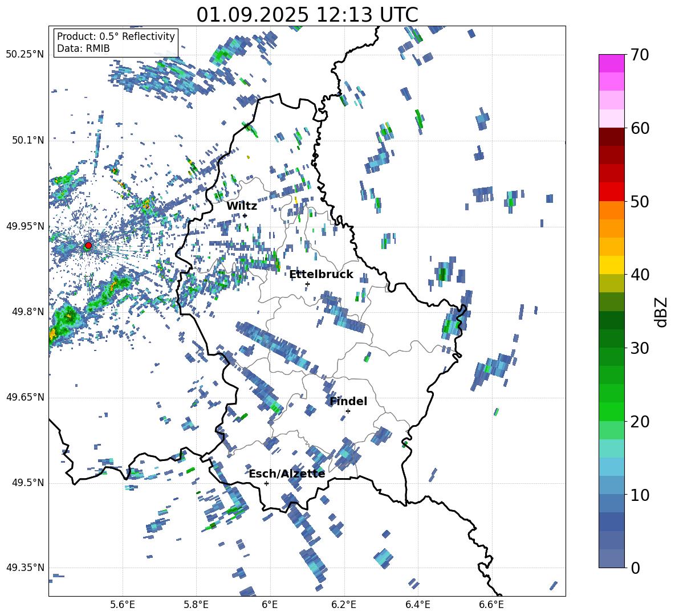Click the Ettelbruck station cross marker

point(307,284)
